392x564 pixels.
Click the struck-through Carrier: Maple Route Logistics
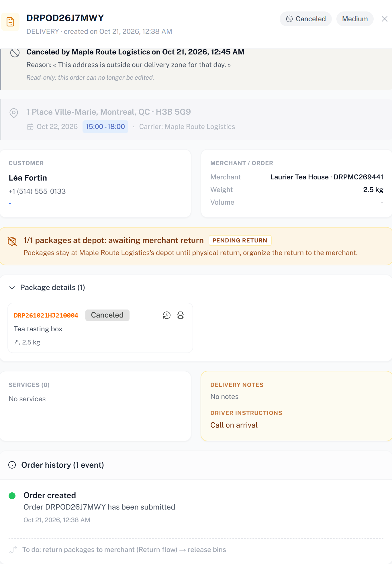pyautogui.click(x=187, y=127)
